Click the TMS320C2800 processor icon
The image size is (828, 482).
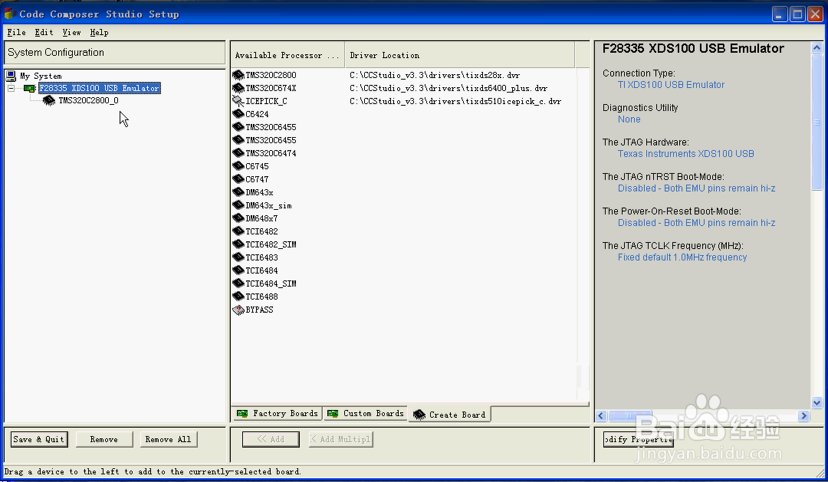pyautogui.click(x=238, y=75)
